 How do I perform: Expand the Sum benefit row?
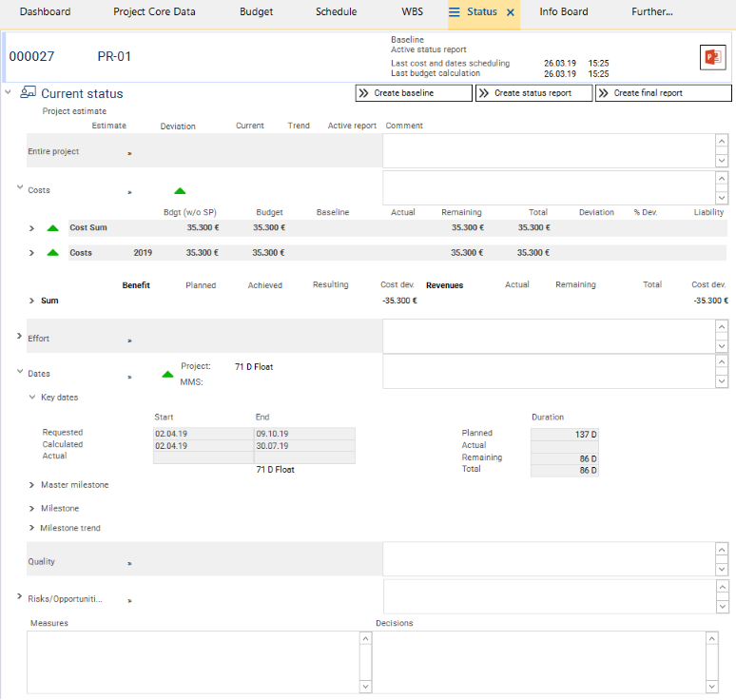[31, 301]
